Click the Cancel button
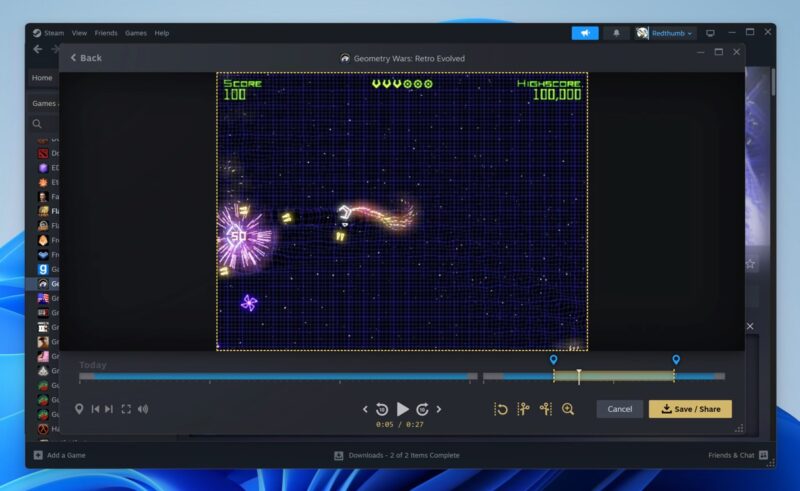This screenshot has height=491, width=800. point(619,409)
